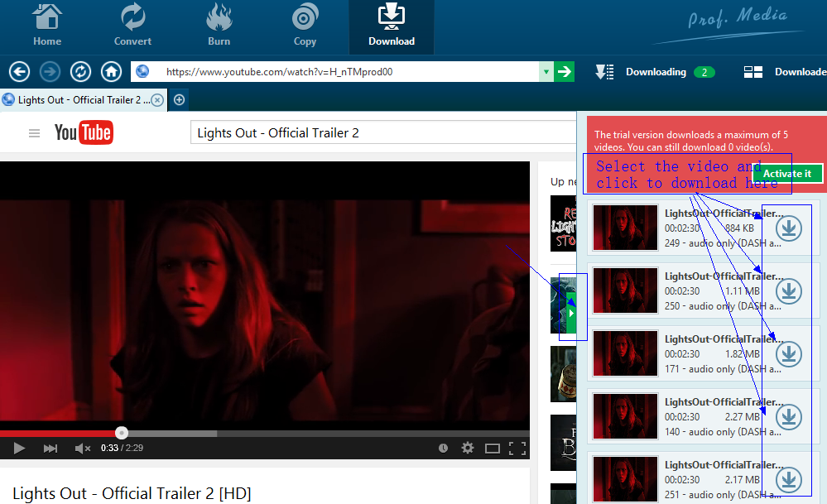This screenshot has height=504, width=827.
Task: Open the Convert module
Action: click(x=132, y=25)
